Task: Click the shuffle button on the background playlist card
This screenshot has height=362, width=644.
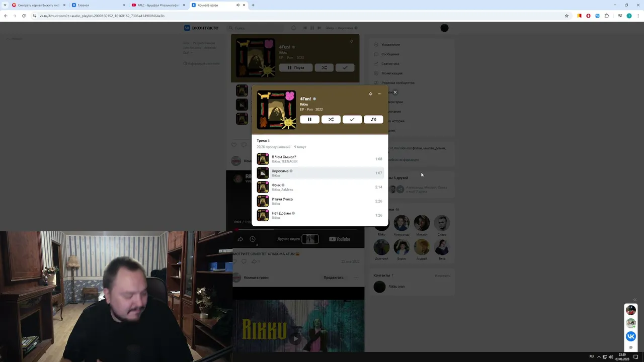Action: click(324, 67)
